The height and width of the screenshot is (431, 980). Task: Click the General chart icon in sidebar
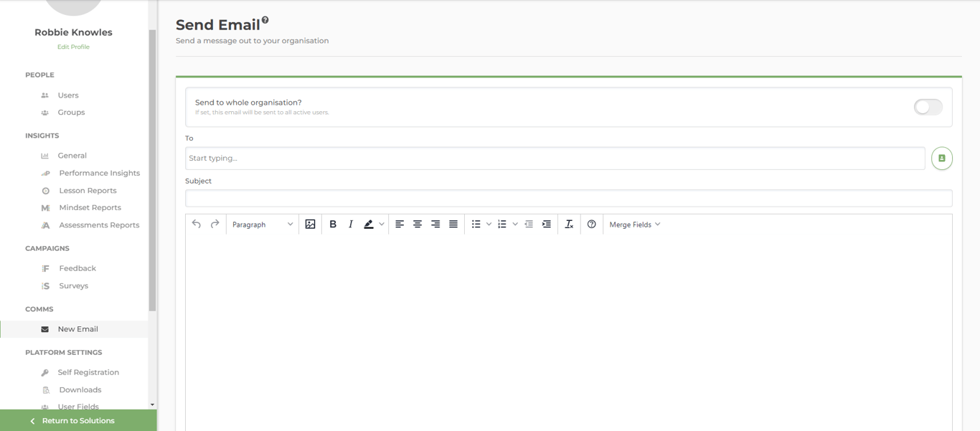pos(45,156)
